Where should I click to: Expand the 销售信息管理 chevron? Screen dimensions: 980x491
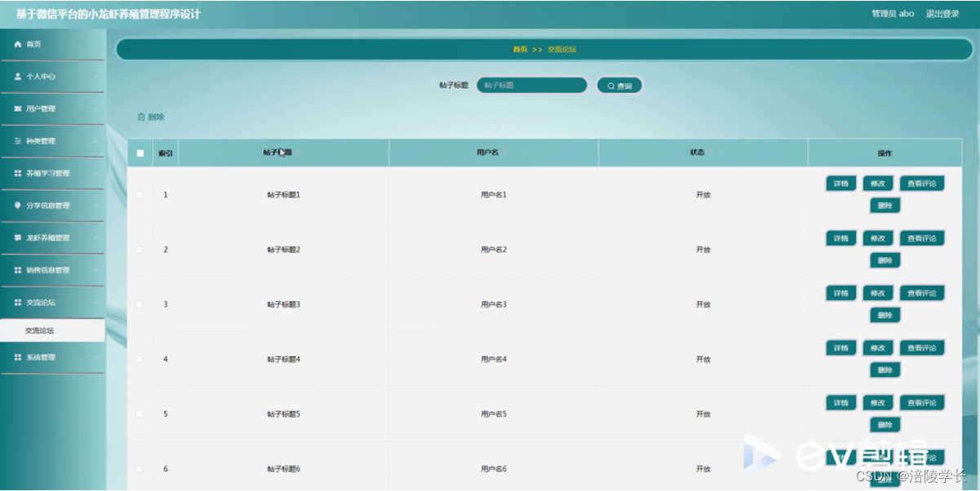click(x=95, y=270)
